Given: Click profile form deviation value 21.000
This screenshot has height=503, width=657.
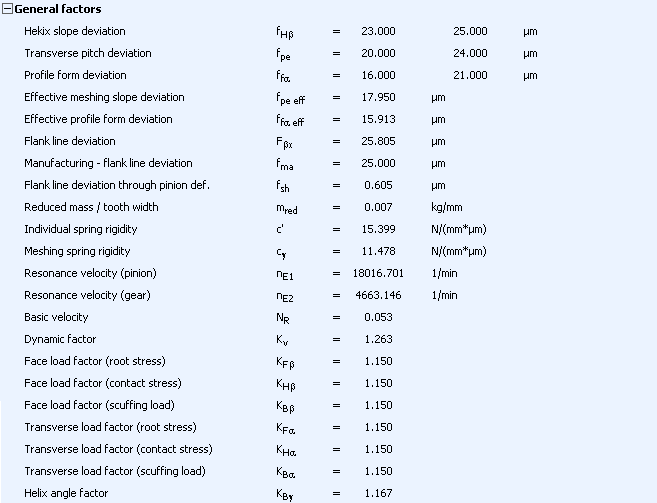Looking at the screenshot, I should 470,75.
